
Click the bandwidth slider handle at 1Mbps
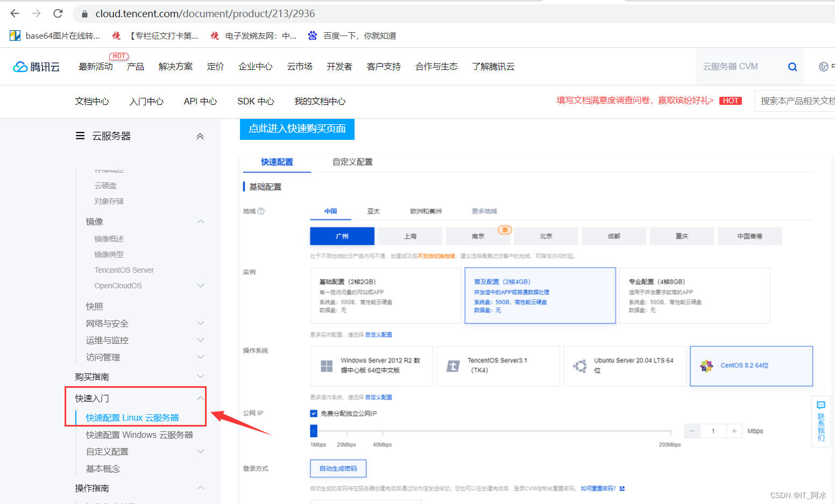314,431
